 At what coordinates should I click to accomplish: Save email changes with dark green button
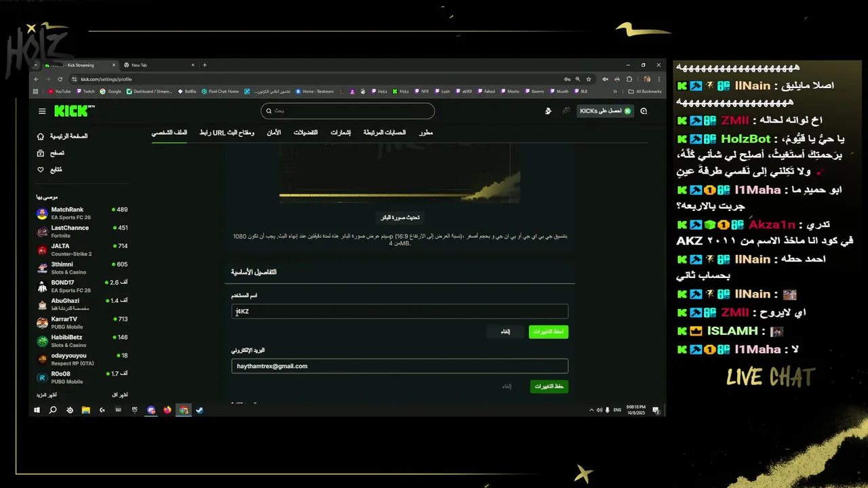pyautogui.click(x=549, y=386)
